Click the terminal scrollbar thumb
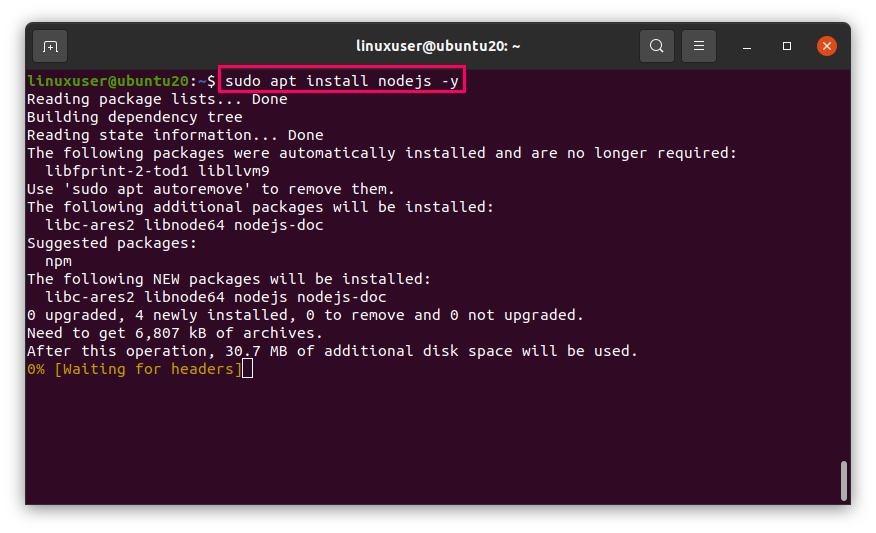The height and width of the screenshot is (533, 876). 845,480
